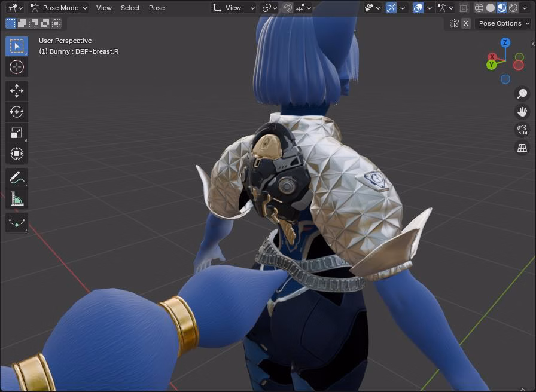
Task: Click the "User Perspective" viewport label
Action: click(65, 41)
